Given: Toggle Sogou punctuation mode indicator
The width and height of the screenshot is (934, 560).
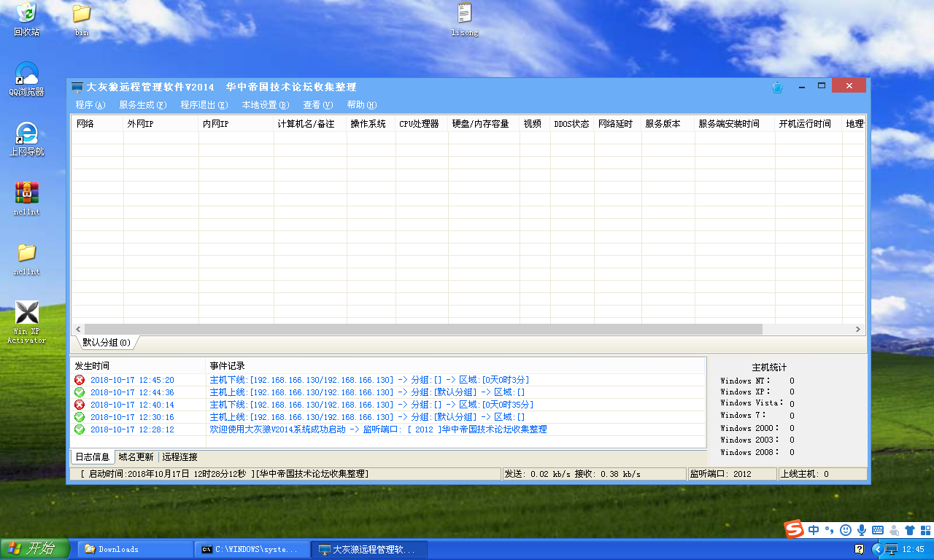Looking at the screenshot, I should click(830, 530).
